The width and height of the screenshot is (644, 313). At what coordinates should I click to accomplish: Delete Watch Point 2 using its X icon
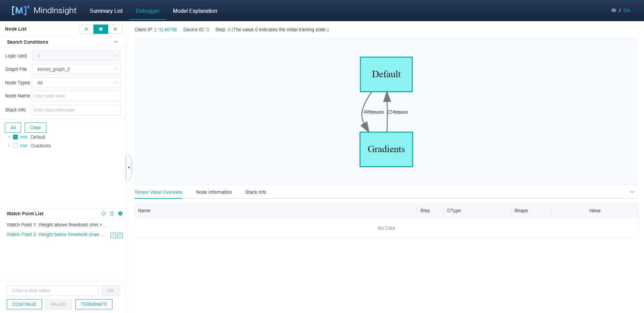(120, 235)
